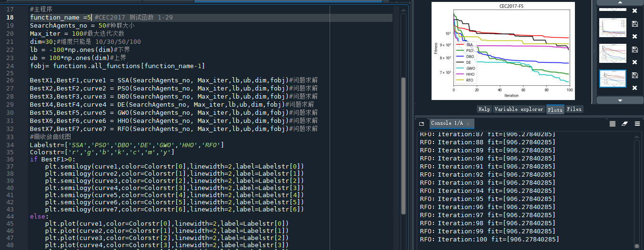Switch to the Files pane tab
The height and width of the screenshot is (250, 644).
(x=574, y=109)
